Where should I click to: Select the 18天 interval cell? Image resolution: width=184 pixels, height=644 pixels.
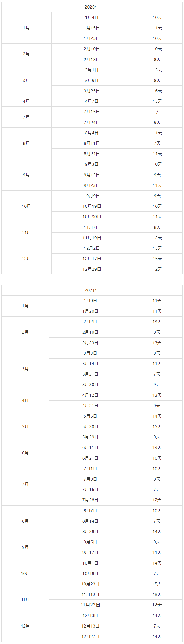tap(157, 595)
